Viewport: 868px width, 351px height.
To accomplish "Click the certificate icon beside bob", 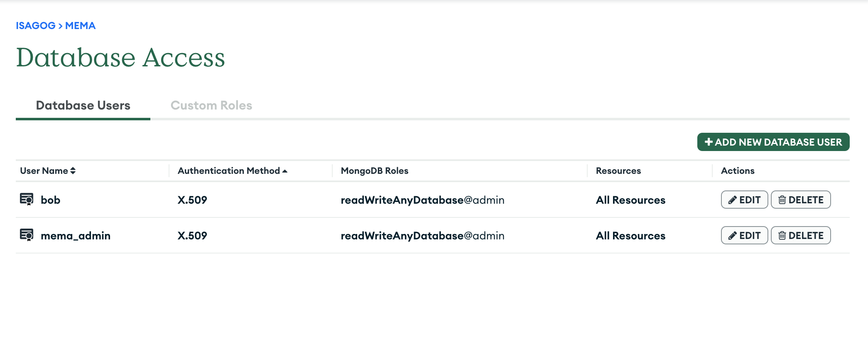I will [27, 199].
